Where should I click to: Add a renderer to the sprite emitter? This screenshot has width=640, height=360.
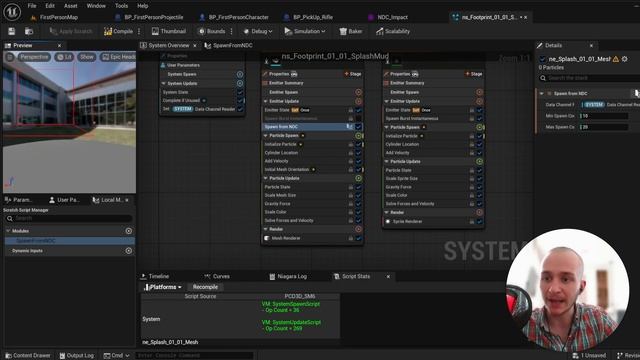click(479, 212)
